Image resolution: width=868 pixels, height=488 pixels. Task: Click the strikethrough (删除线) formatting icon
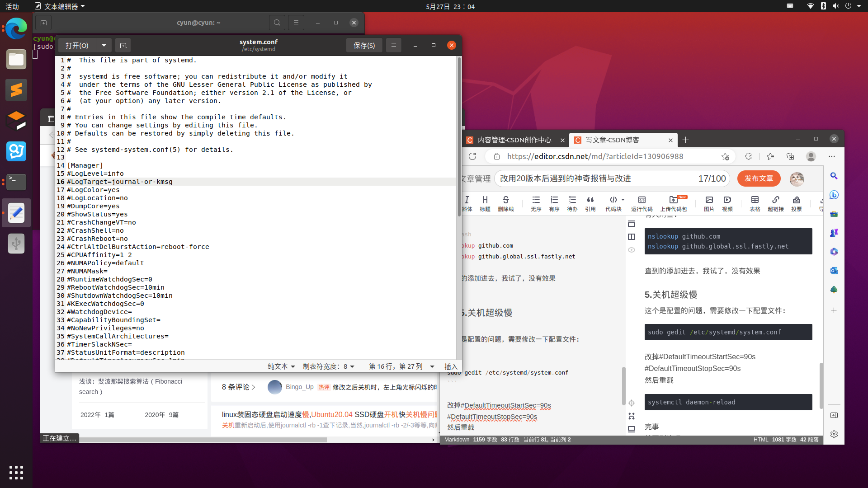coord(505,203)
